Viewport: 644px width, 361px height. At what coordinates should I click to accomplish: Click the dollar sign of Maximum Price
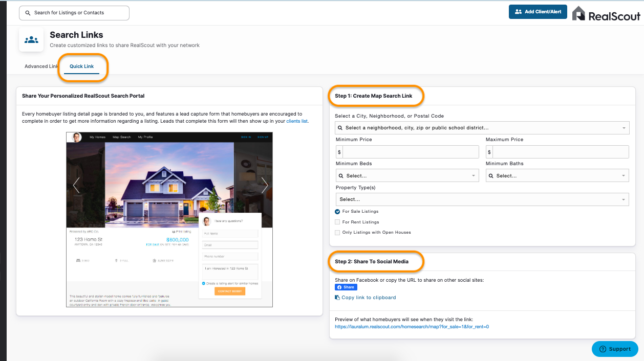tap(489, 152)
